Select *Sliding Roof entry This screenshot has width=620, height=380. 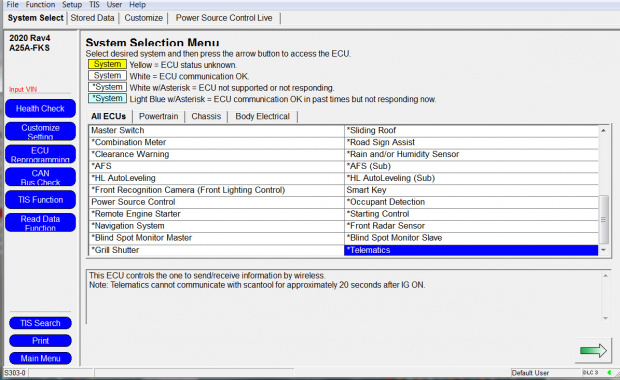click(471, 130)
